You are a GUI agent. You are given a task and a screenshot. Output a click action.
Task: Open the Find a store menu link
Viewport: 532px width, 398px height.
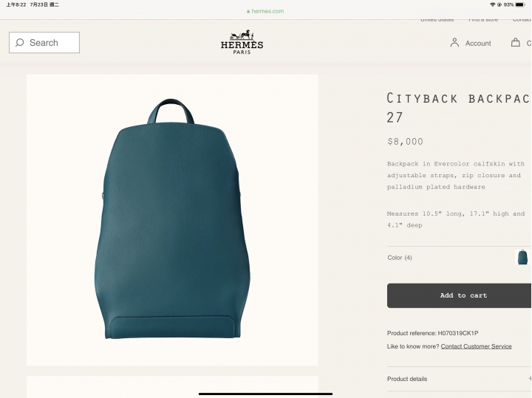[x=483, y=20]
